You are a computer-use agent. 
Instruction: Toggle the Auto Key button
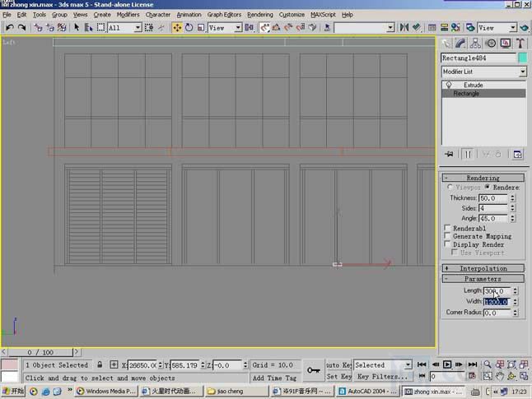[338, 365]
